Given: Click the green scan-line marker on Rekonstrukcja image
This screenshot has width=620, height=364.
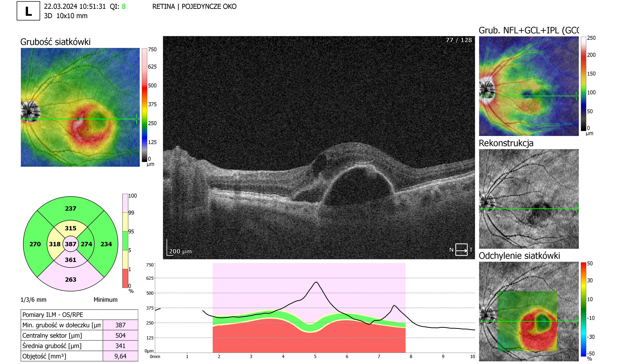Looking at the screenshot, I should point(576,209).
